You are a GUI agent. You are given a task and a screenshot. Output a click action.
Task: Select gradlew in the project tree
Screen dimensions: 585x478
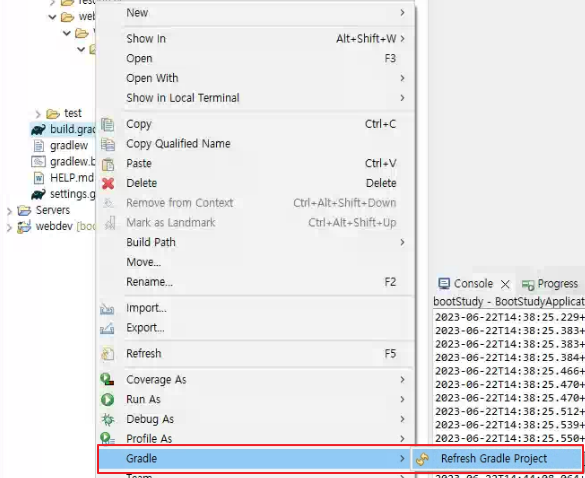tap(69, 146)
